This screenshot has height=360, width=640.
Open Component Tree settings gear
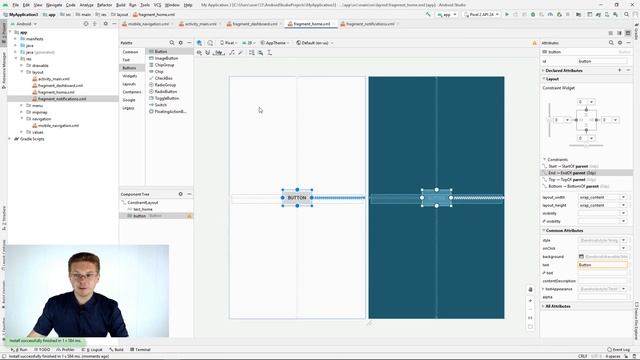point(181,194)
